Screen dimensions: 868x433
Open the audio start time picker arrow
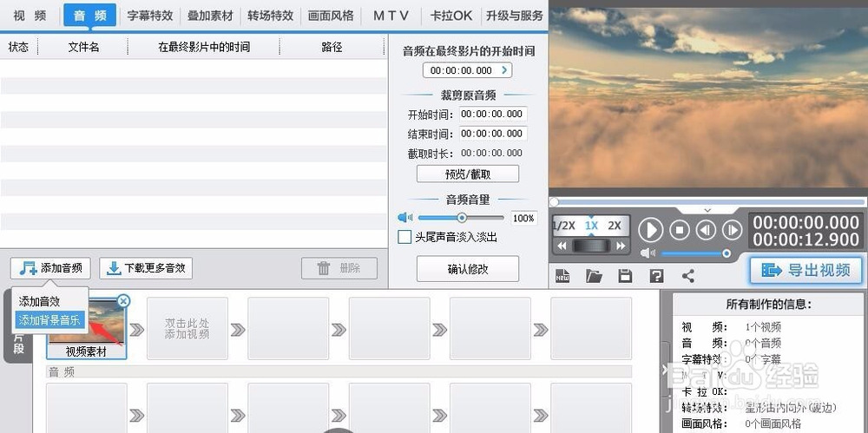503,70
